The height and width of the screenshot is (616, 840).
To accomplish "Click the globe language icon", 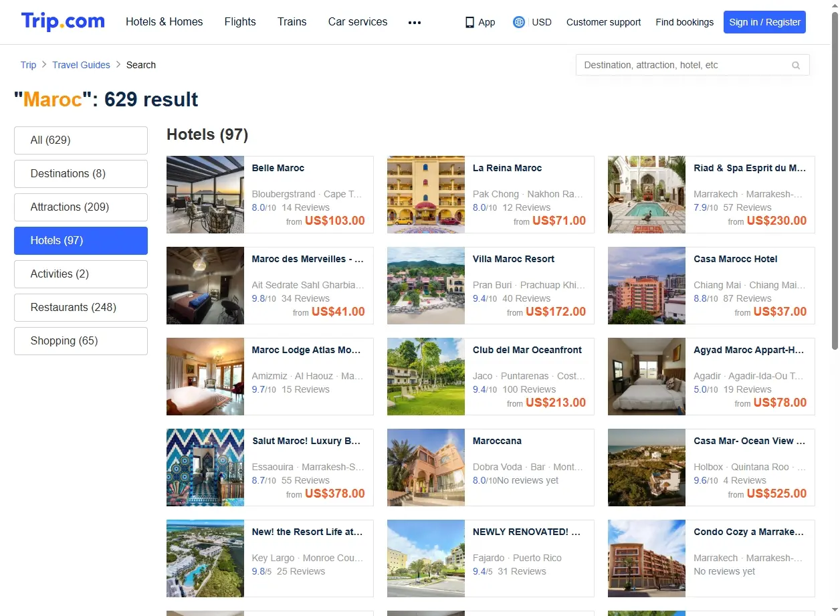I will [x=518, y=22].
